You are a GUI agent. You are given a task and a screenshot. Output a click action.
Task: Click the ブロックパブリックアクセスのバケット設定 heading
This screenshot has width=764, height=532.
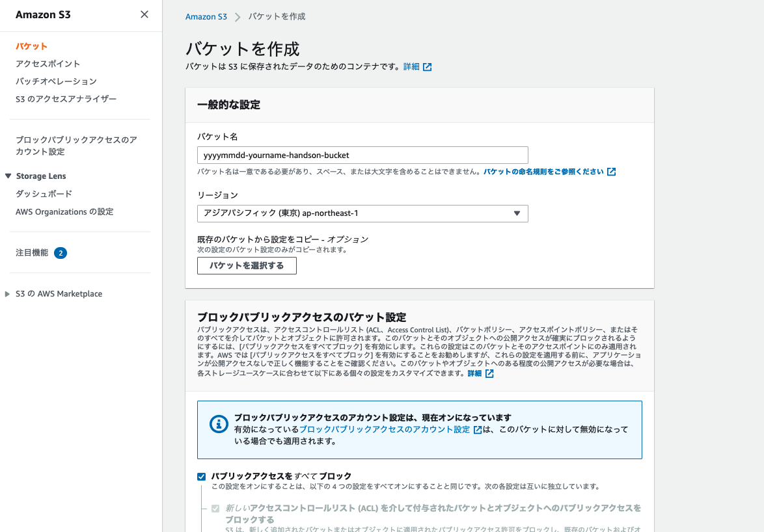301,317
